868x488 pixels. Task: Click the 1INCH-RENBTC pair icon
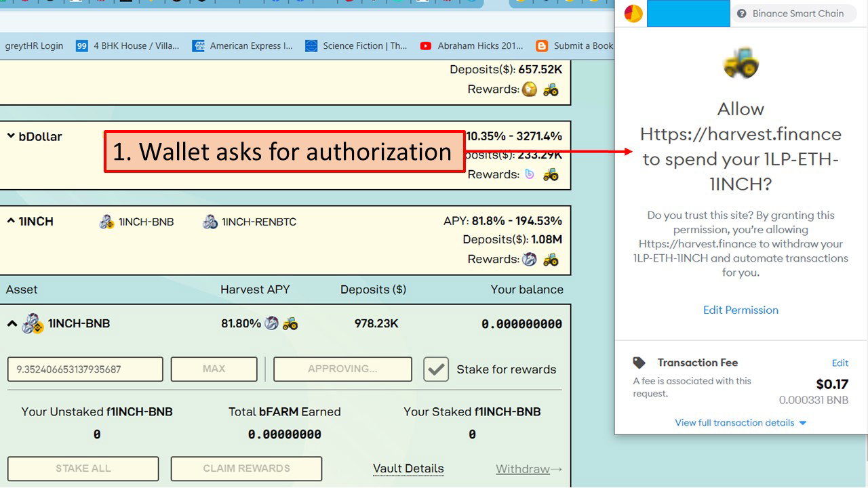[210, 222]
